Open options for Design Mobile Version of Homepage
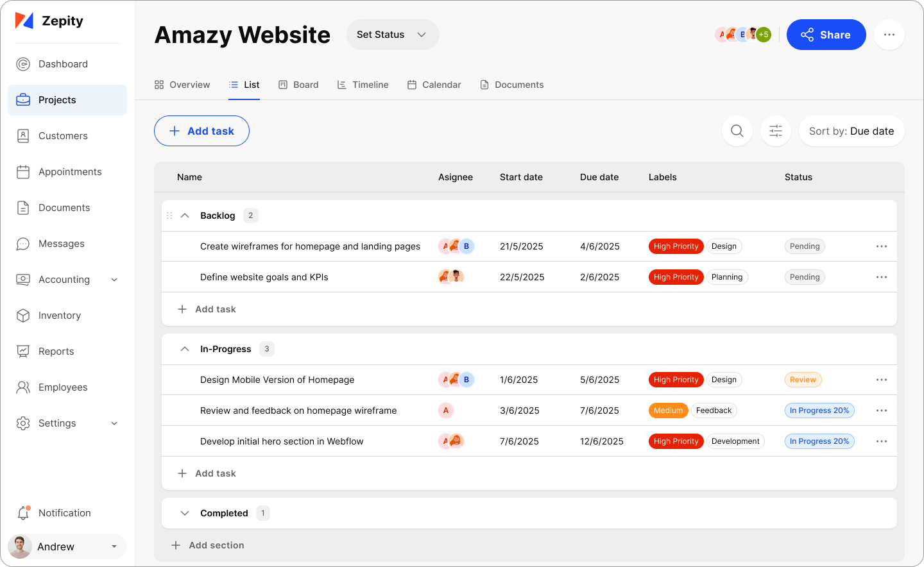 [x=881, y=379]
